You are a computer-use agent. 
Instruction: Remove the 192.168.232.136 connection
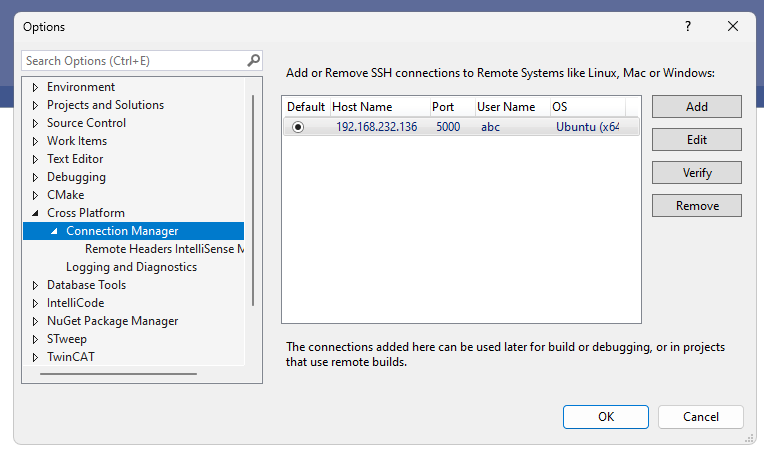pos(697,206)
